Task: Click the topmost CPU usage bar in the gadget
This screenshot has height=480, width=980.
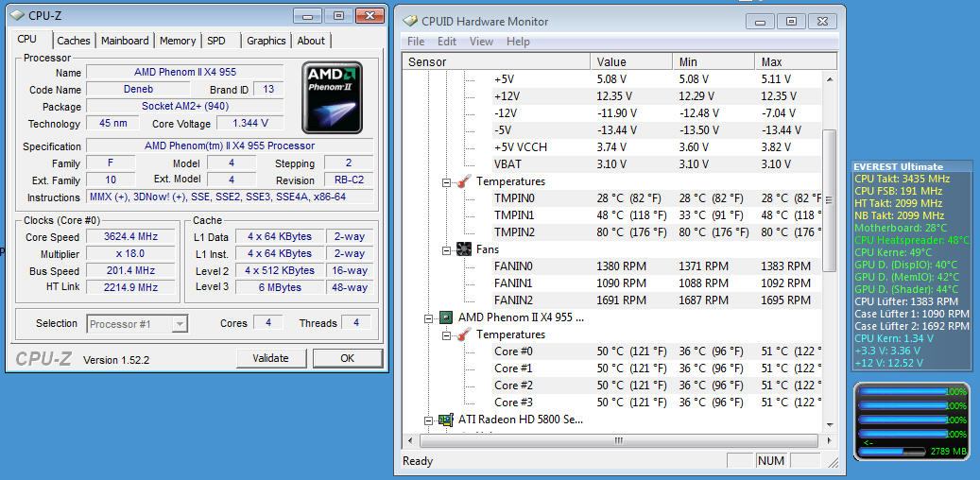Action: tap(903, 392)
